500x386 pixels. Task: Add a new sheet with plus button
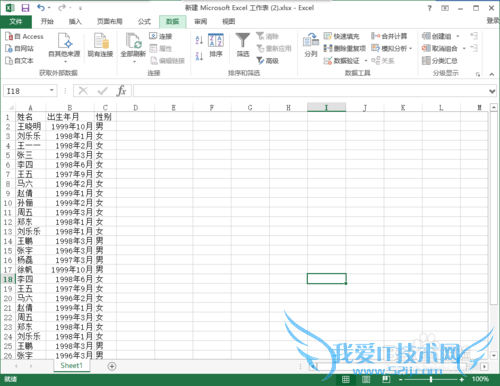click(x=112, y=366)
